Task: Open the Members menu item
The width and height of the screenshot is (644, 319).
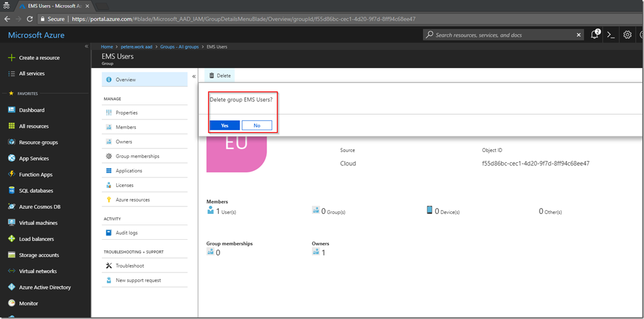Action: coord(126,127)
